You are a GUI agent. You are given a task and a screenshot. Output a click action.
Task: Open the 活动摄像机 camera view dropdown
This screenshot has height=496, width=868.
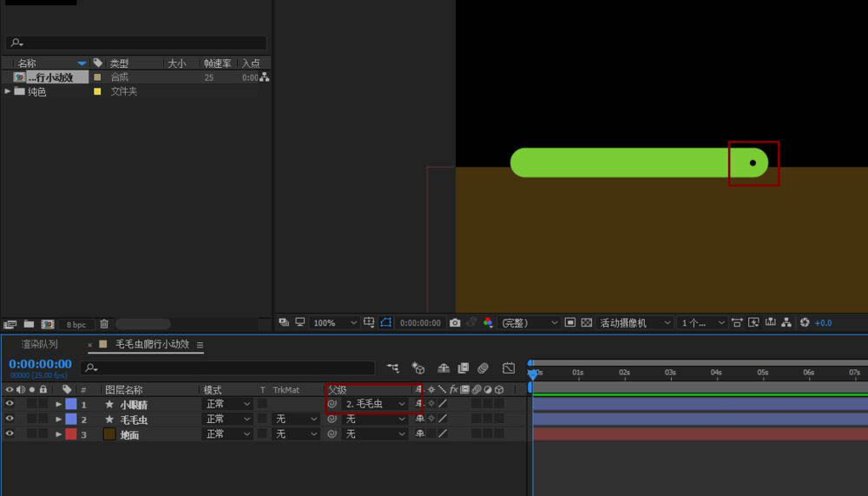(635, 322)
